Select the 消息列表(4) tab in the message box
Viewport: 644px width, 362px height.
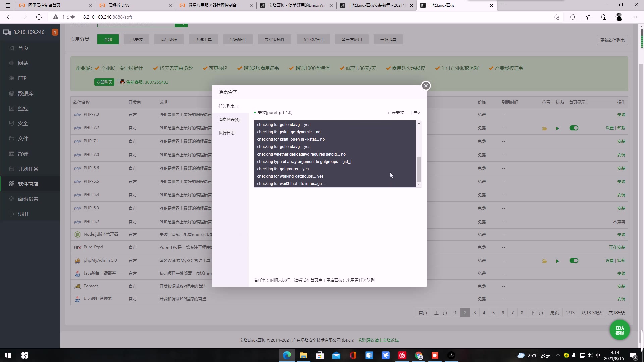pos(229,119)
